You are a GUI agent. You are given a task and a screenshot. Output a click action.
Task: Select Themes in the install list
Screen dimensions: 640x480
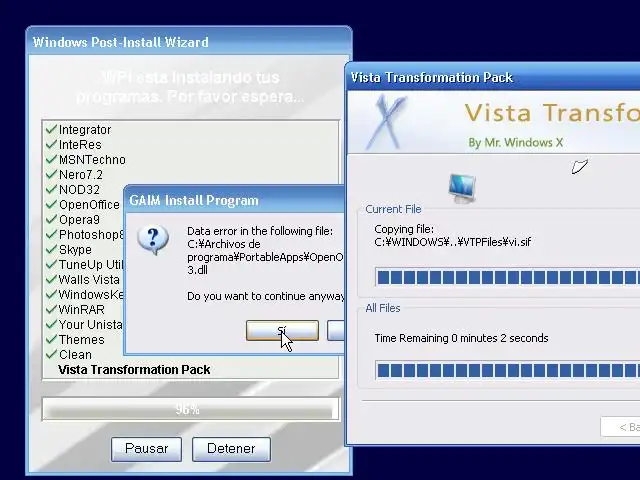[82, 340]
